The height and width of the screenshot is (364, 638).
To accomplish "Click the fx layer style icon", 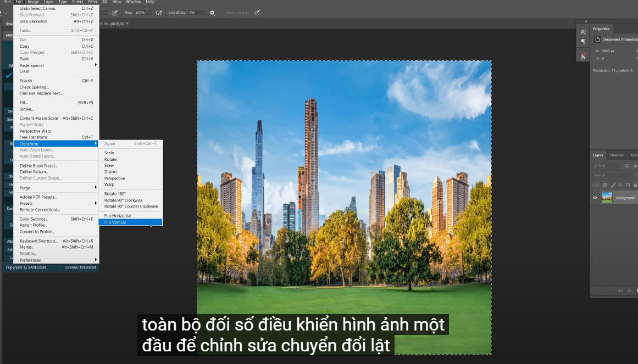I will (x=629, y=290).
